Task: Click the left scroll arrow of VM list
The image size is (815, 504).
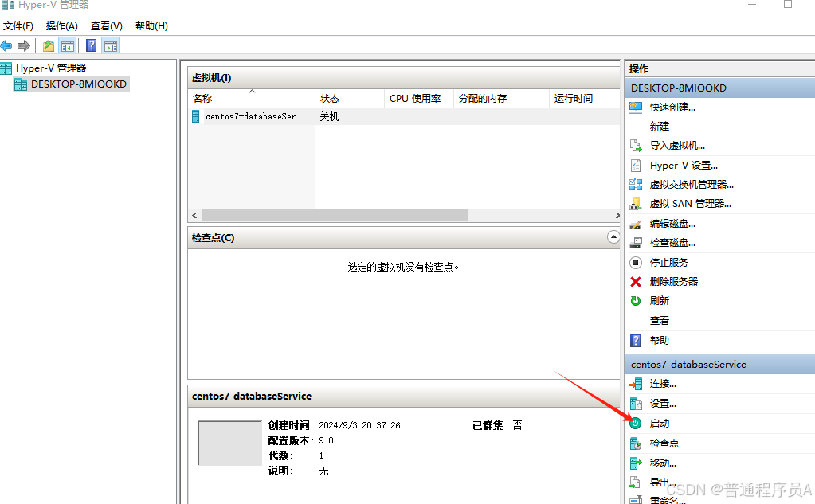Action: coord(194,215)
